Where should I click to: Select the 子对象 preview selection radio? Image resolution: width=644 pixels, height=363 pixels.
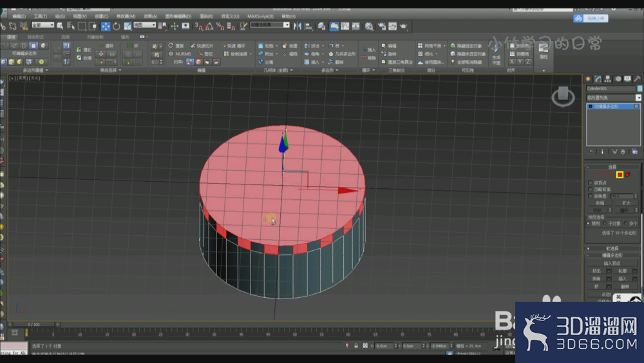click(605, 223)
